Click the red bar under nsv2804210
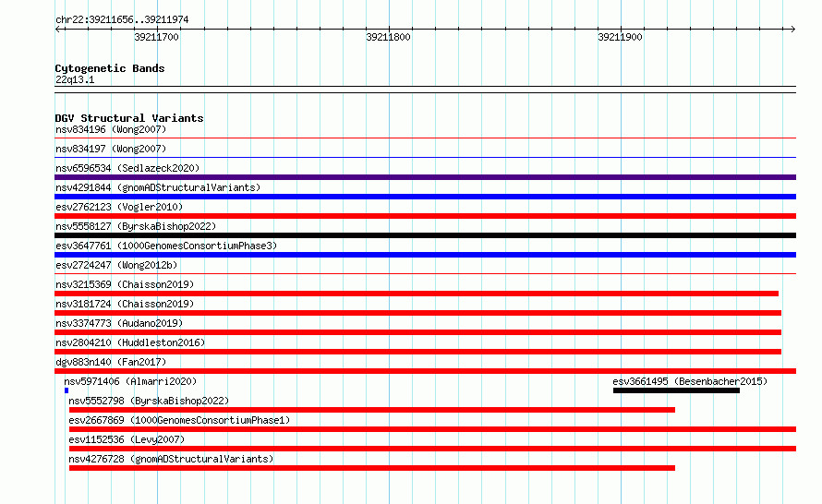The width and height of the screenshot is (822, 504). (x=417, y=352)
